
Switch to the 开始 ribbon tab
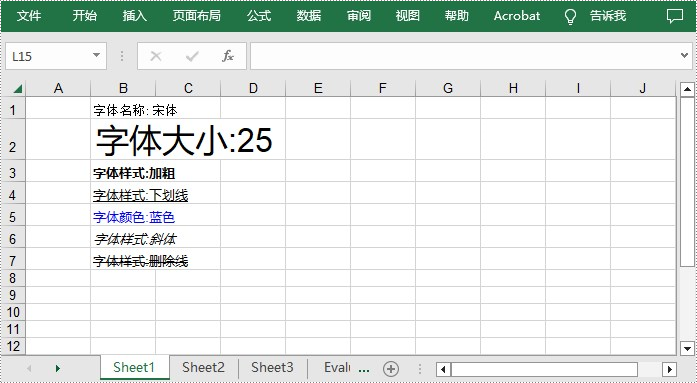(x=84, y=16)
